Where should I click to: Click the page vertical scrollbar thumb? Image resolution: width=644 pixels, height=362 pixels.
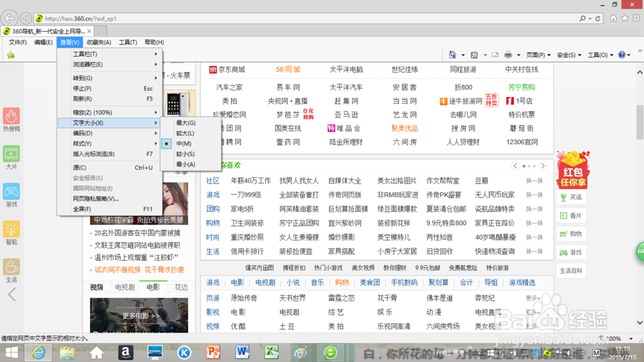[x=640, y=122]
